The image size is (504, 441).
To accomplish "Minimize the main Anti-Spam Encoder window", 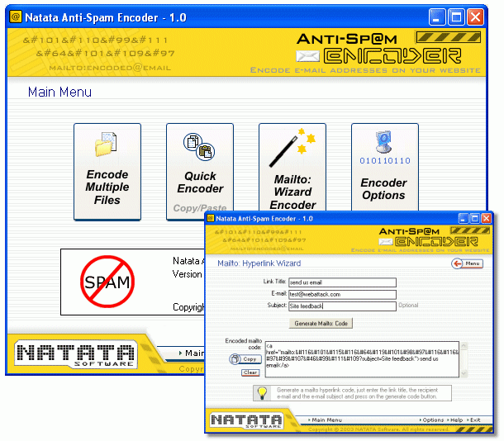I will click(437, 17).
